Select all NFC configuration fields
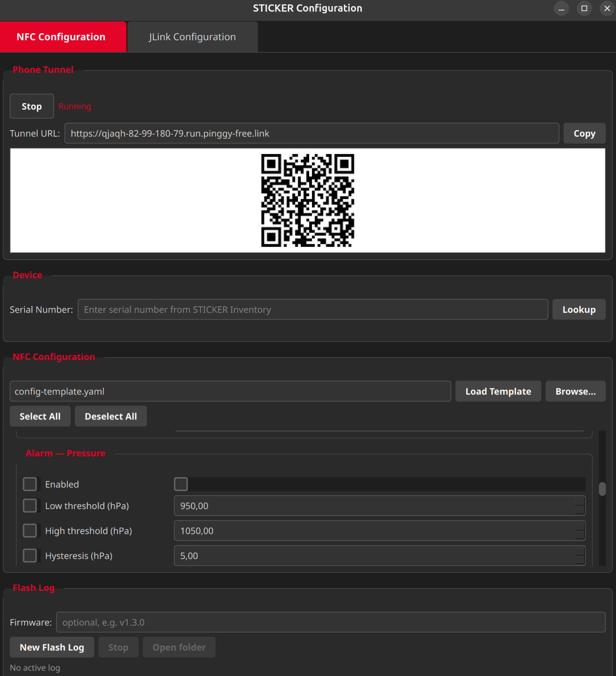 pos(40,417)
